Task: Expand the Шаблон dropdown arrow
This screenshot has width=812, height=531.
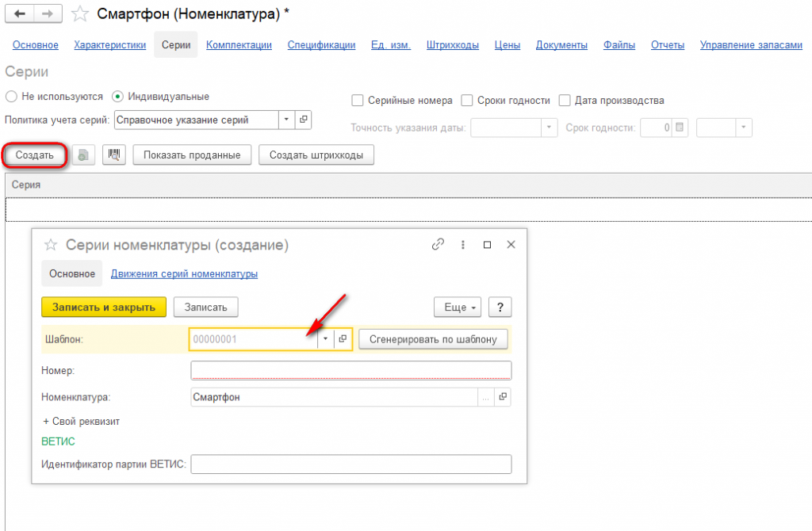Action: click(x=325, y=339)
